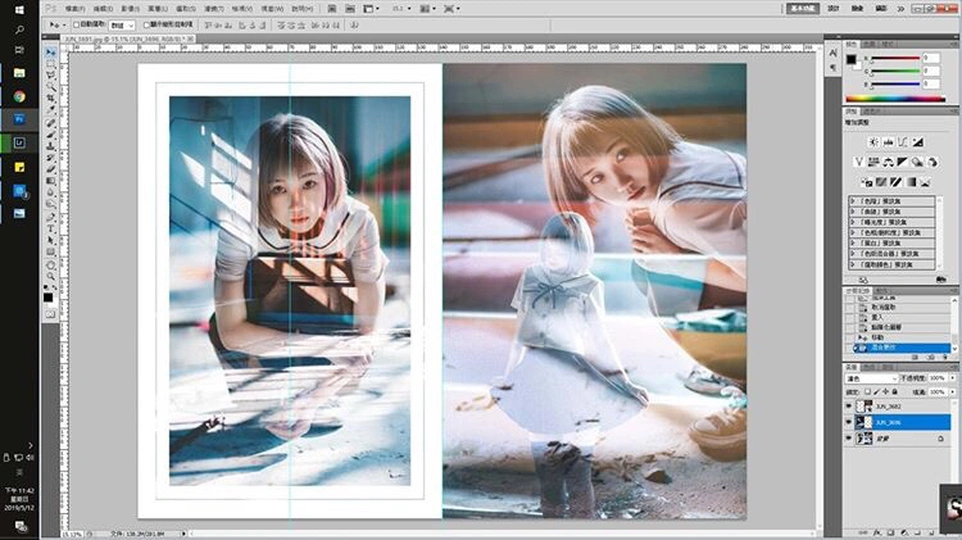
Task: Open the File menu
Action: click(x=76, y=8)
